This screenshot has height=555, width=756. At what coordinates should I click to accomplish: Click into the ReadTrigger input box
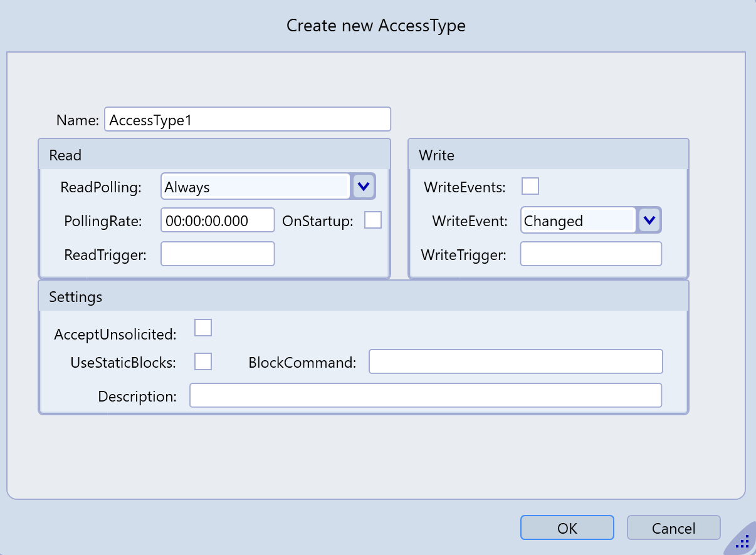pyautogui.click(x=218, y=254)
